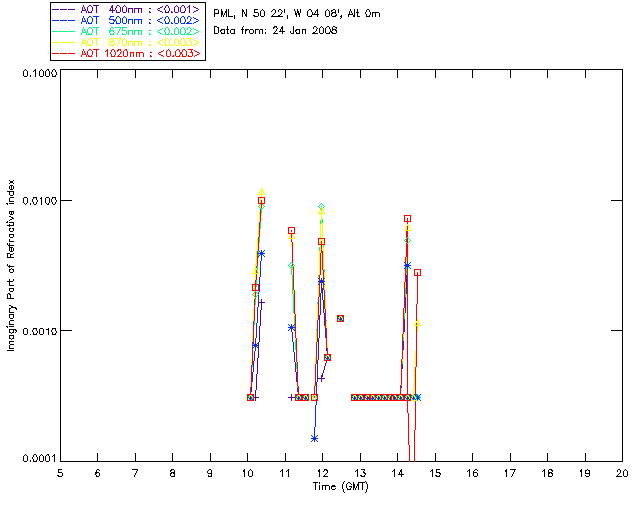The width and height of the screenshot is (640, 512).
Task: Click the red square marker at 0.0100
Action: click(261, 200)
